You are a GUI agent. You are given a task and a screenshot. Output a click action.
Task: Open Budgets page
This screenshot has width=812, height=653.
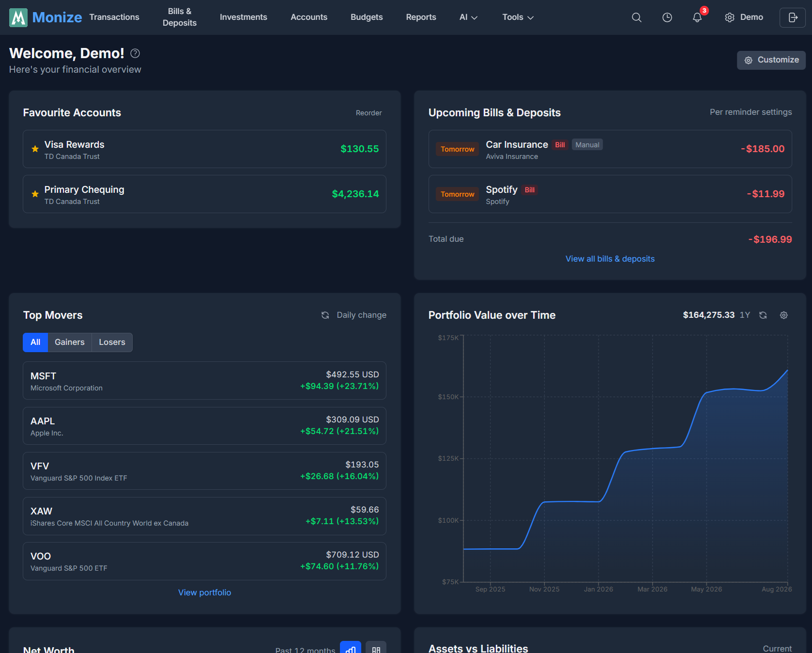point(367,17)
